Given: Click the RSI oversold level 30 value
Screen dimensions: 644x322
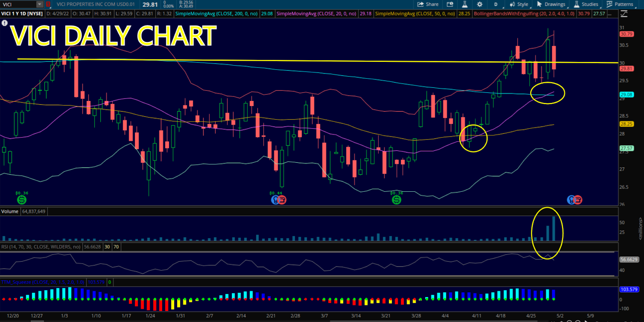Looking at the screenshot, I should pyautogui.click(x=107, y=247).
